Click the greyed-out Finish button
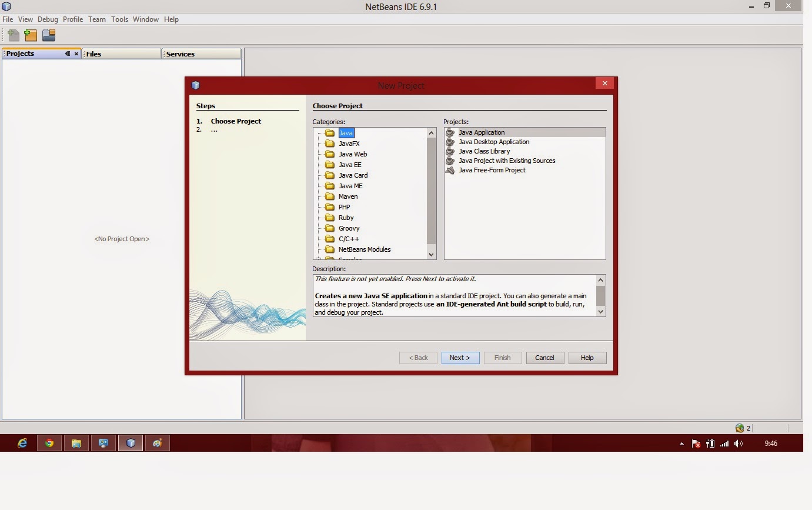 click(503, 358)
